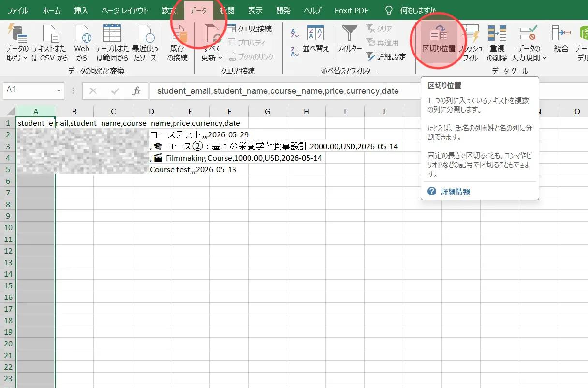Click ブックのリンク

point(250,57)
